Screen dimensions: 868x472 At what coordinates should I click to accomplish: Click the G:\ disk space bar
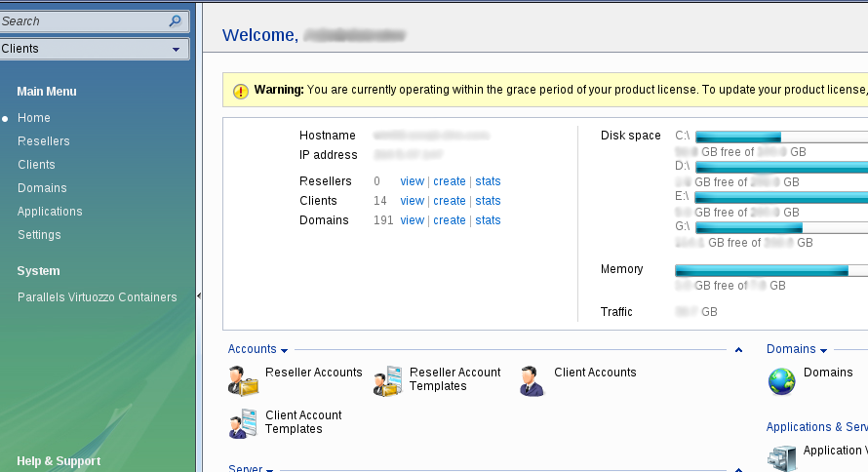[781, 227]
